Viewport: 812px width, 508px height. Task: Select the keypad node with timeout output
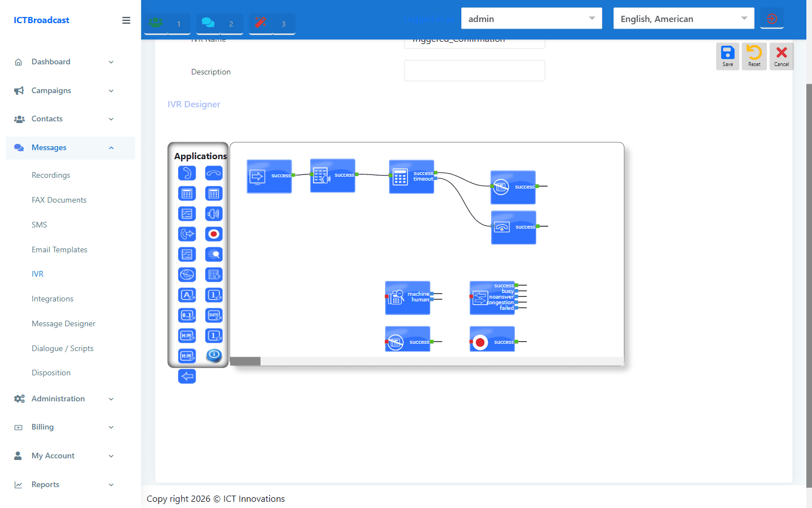coord(411,177)
